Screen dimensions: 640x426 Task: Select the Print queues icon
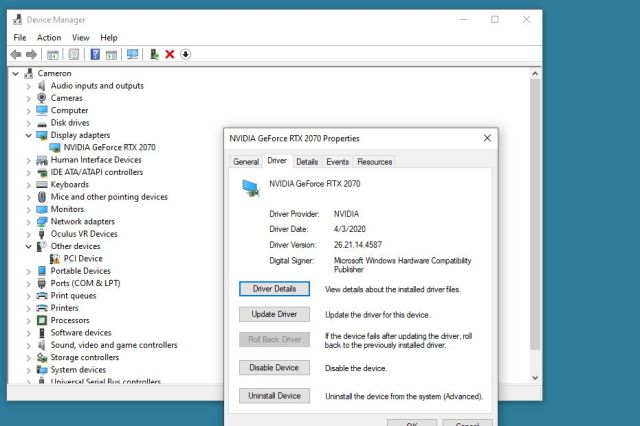pyautogui.click(x=42, y=295)
